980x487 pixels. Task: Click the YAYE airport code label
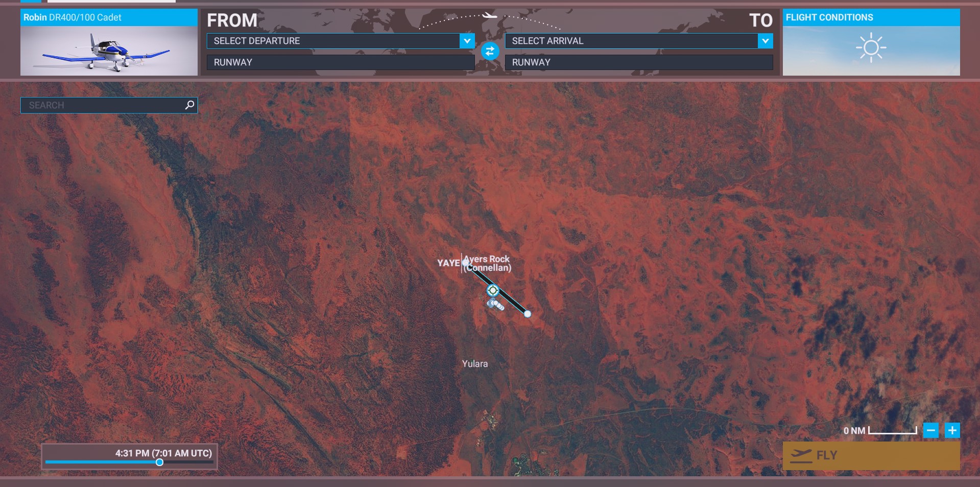coord(448,263)
